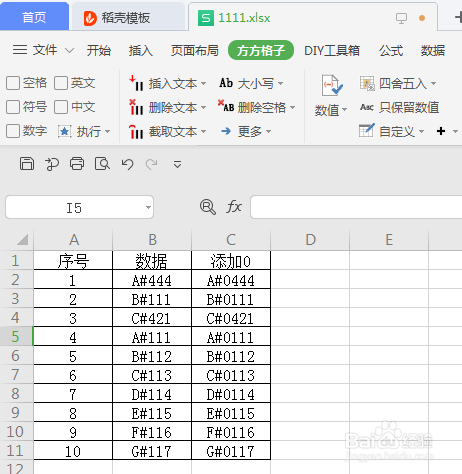Open the 自定义 dropdown arrow
Image resolution: width=462 pixels, height=474 pixels.
421,131
